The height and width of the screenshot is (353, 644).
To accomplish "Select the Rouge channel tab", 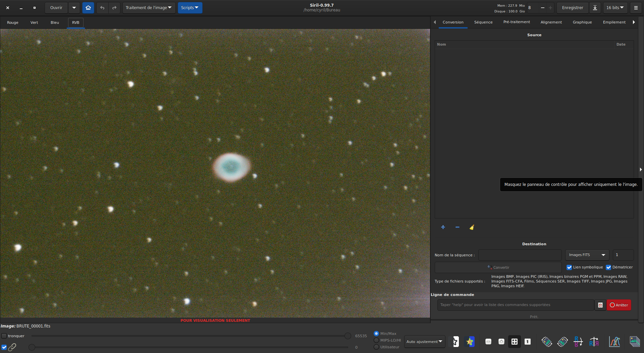I will coord(13,22).
